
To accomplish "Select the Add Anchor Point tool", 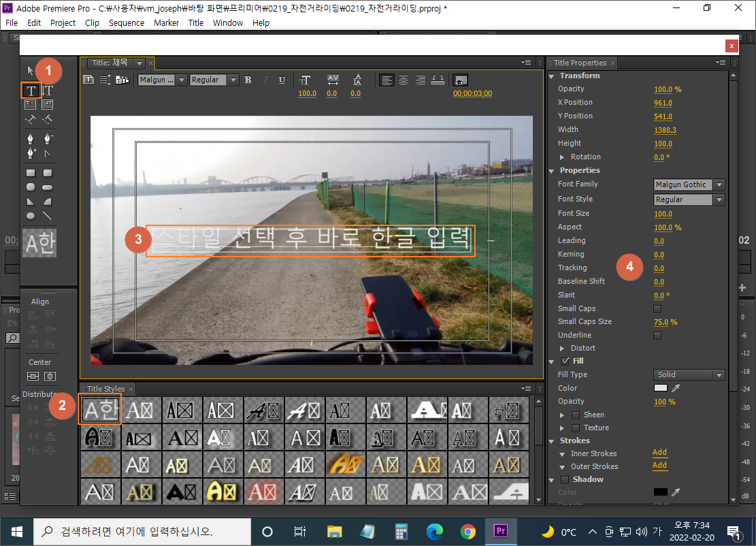I will [x=31, y=153].
